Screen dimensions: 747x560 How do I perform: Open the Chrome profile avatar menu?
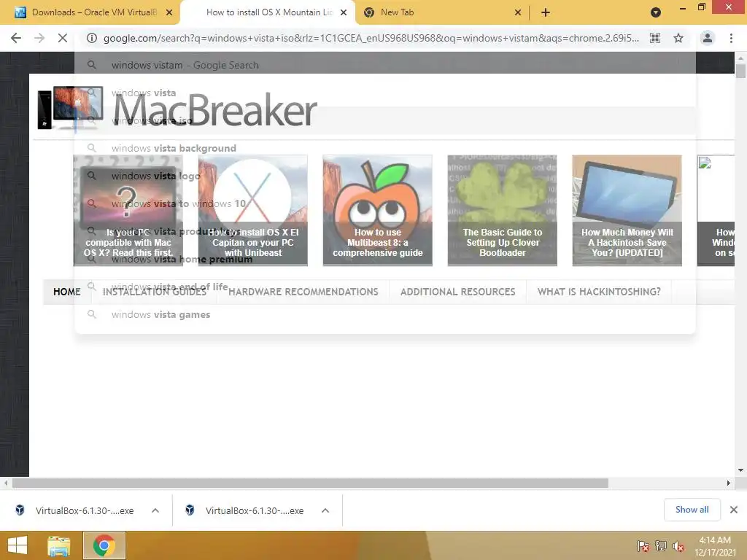(708, 38)
